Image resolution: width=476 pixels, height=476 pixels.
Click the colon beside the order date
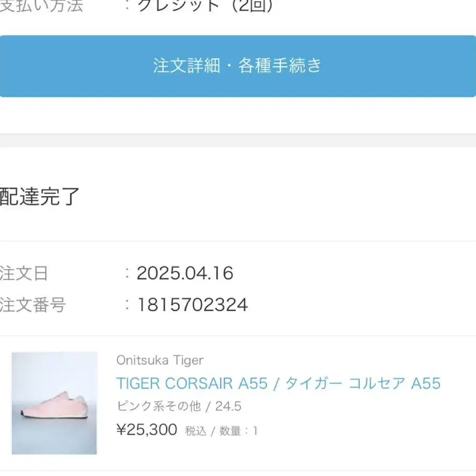point(127,273)
